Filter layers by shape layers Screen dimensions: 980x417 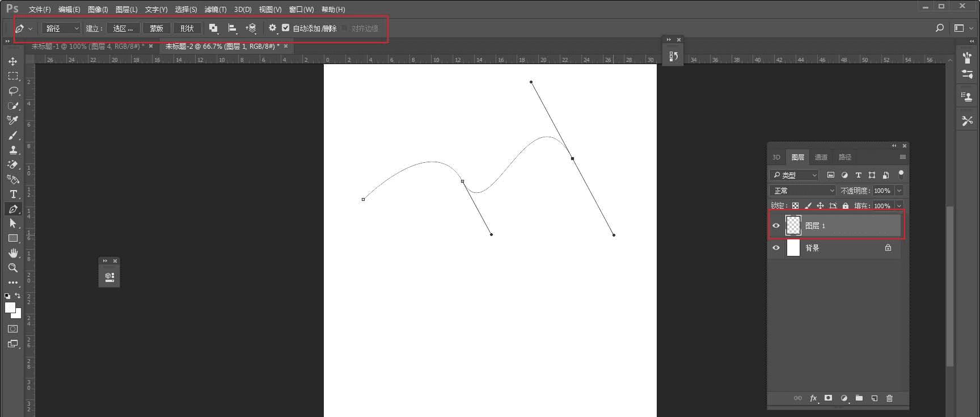click(872, 175)
